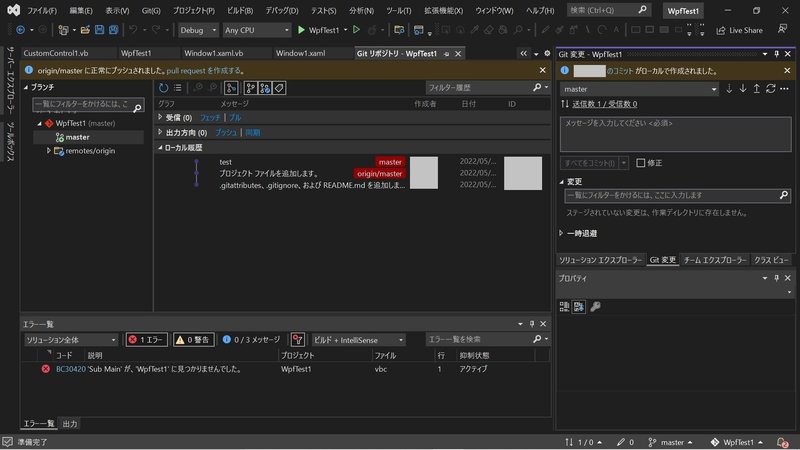This screenshot has height=450, width=800.
Task: Click the categorized view icon in Properties
Action: coord(564,307)
